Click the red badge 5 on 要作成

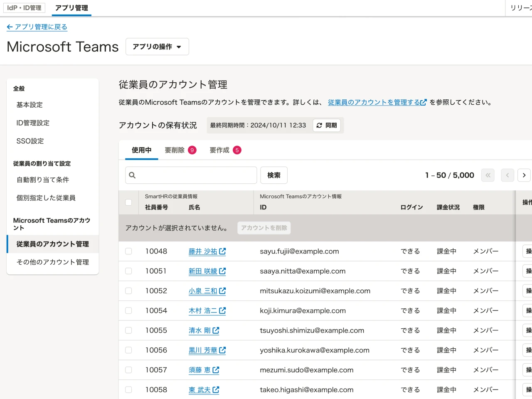point(237,150)
